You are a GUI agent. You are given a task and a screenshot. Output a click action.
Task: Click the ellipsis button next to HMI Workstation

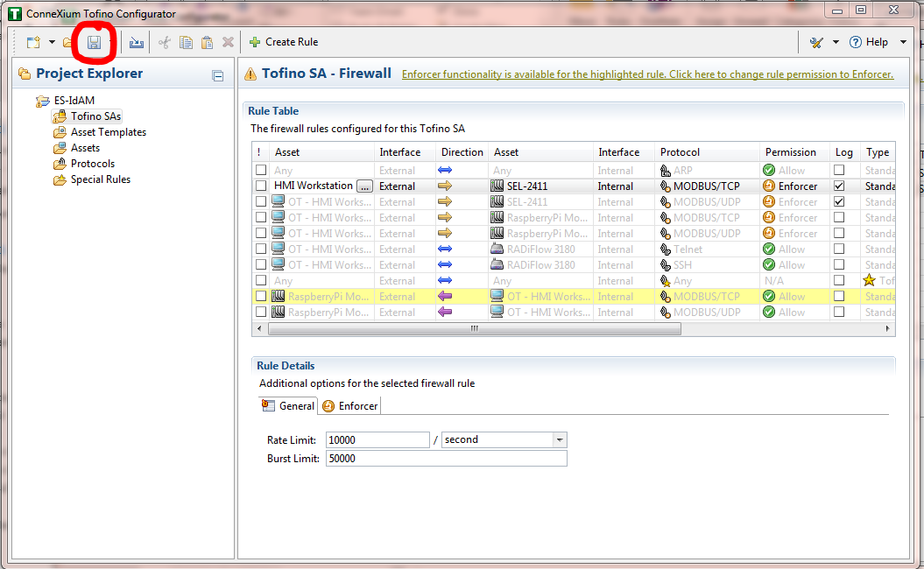tap(364, 186)
